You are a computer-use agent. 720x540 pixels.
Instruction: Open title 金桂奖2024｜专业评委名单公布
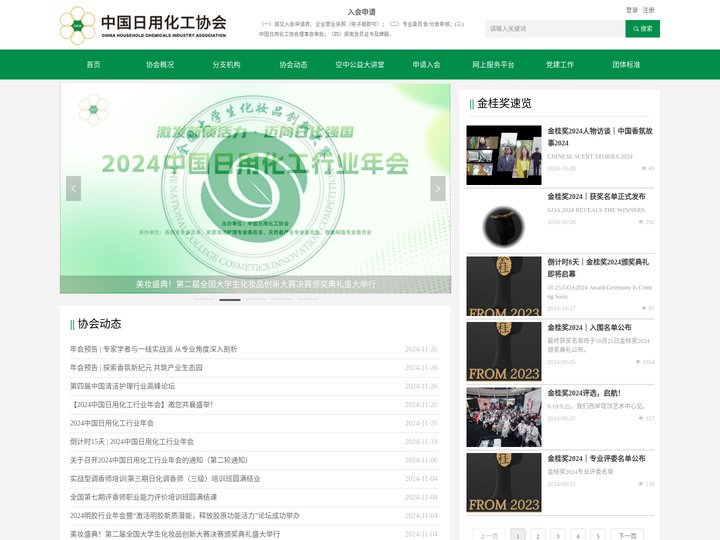(x=596, y=458)
